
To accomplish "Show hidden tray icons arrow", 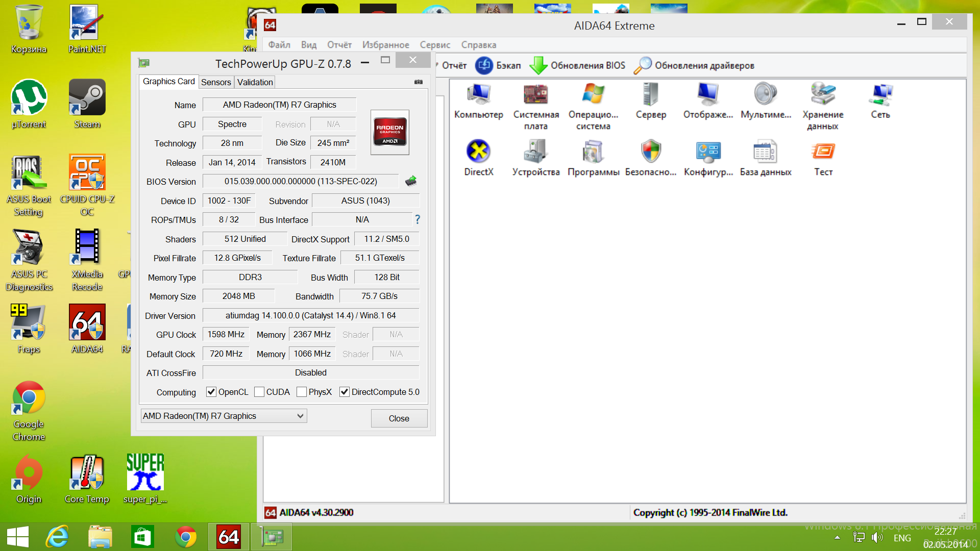I will pos(837,538).
